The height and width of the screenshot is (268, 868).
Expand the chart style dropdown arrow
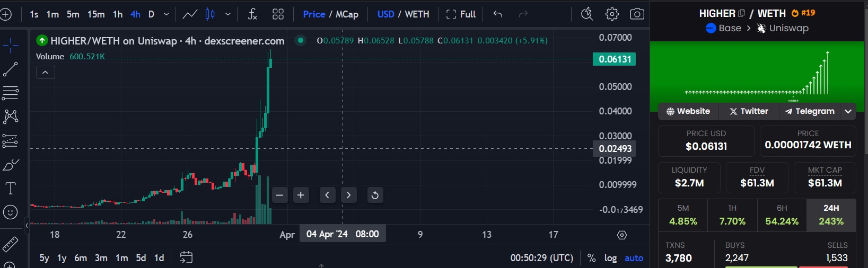click(x=228, y=14)
